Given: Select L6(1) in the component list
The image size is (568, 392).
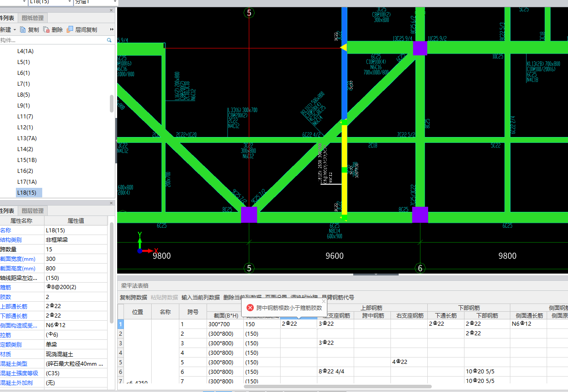Looking at the screenshot, I should click(x=24, y=73).
